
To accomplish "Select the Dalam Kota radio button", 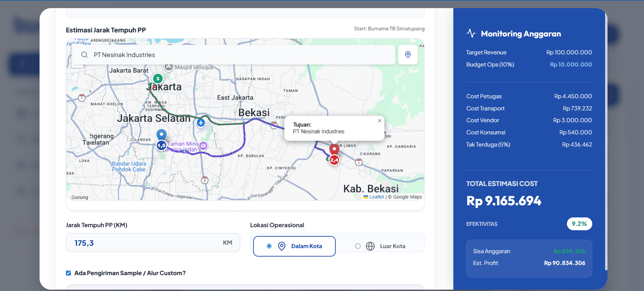I will point(269,246).
